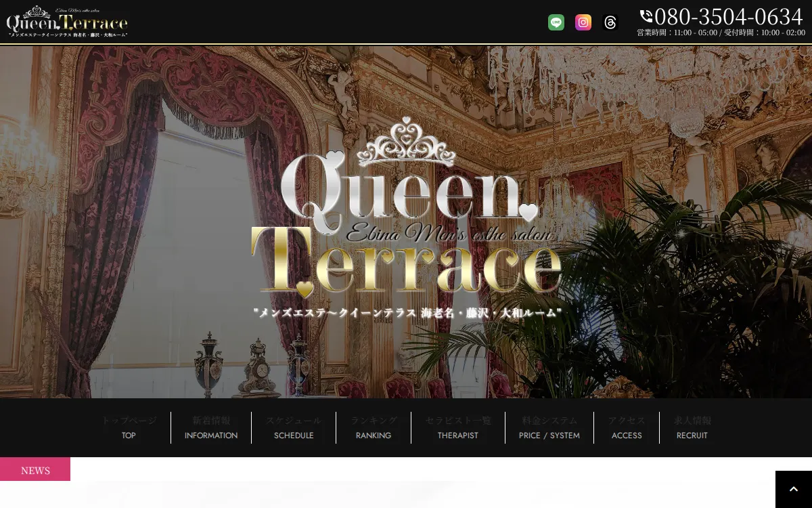Click the business hours text under phone number
Viewport: 812px width, 508px height.
click(721, 33)
